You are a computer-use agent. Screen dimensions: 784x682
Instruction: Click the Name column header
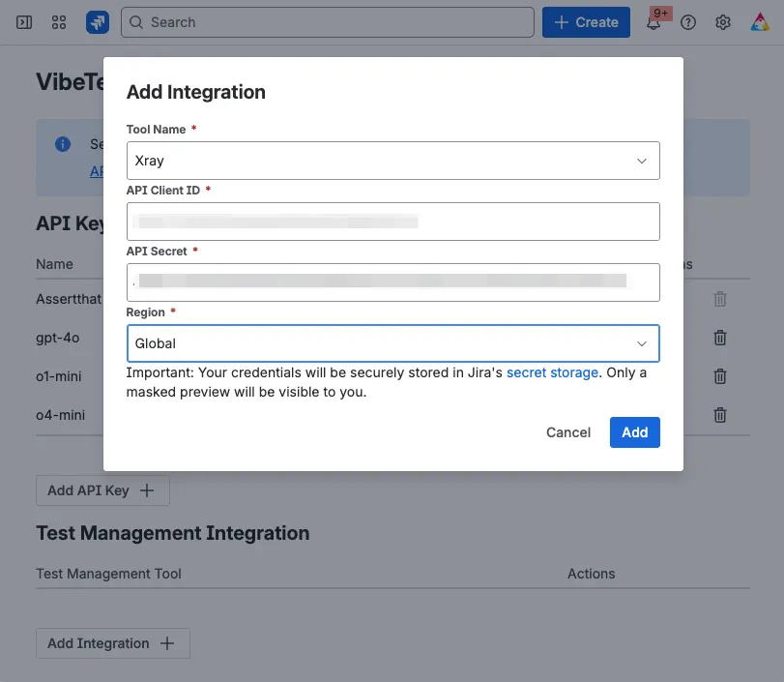[54, 264]
